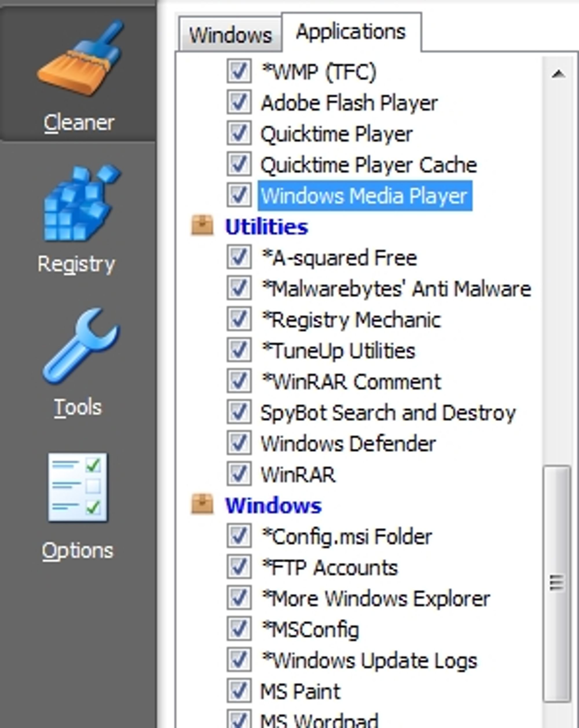579x728 pixels.
Task: Select SpyBot Search and Destroy text
Action: coord(388,413)
